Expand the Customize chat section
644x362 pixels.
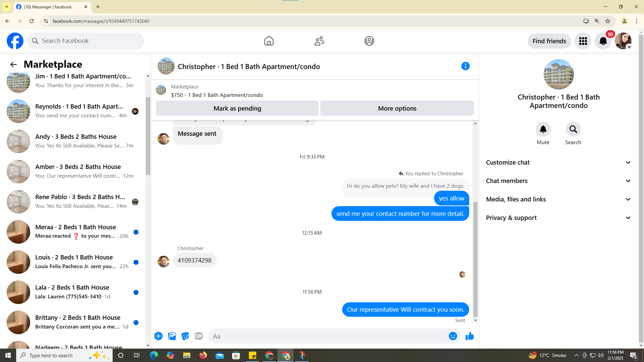point(558,162)
